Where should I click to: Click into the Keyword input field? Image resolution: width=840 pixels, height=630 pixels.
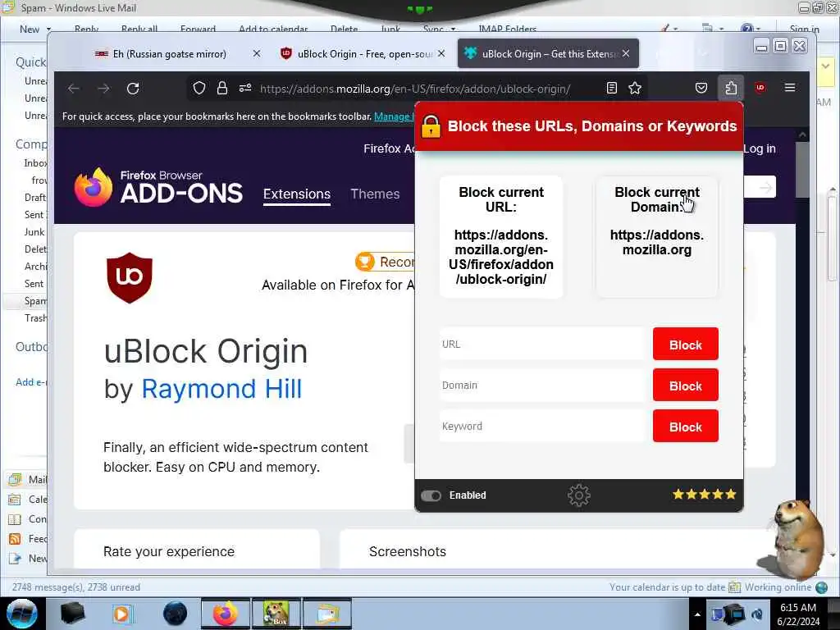pyautogui.click(x=543, y=427)
